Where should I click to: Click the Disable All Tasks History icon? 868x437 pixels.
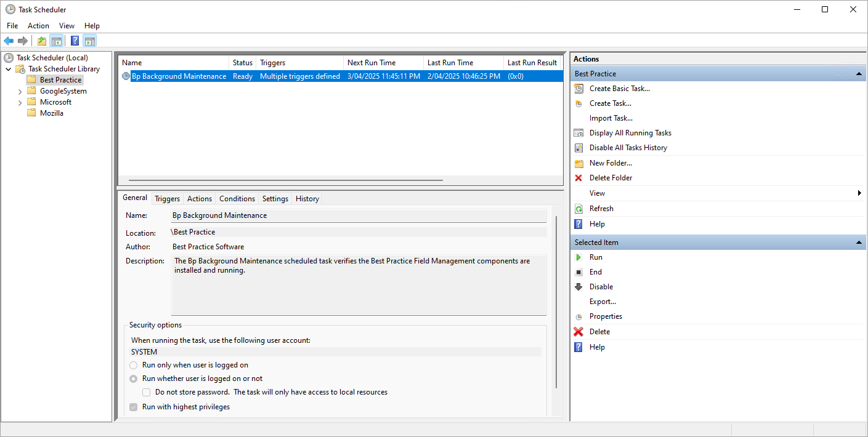pos(578,148)
